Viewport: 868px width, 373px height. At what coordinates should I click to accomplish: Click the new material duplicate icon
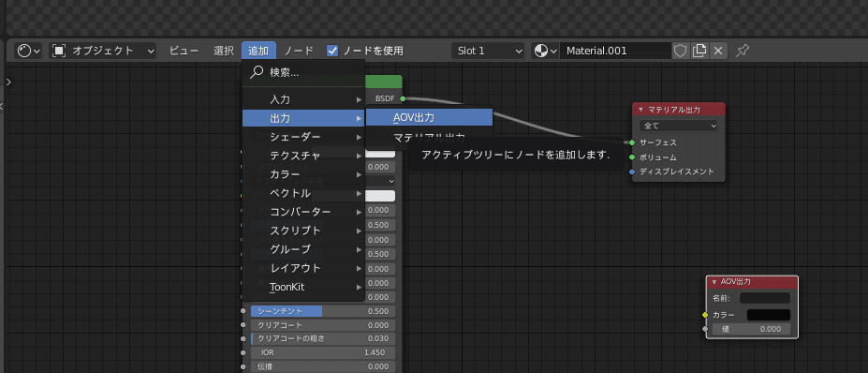(x=699, y=51)
